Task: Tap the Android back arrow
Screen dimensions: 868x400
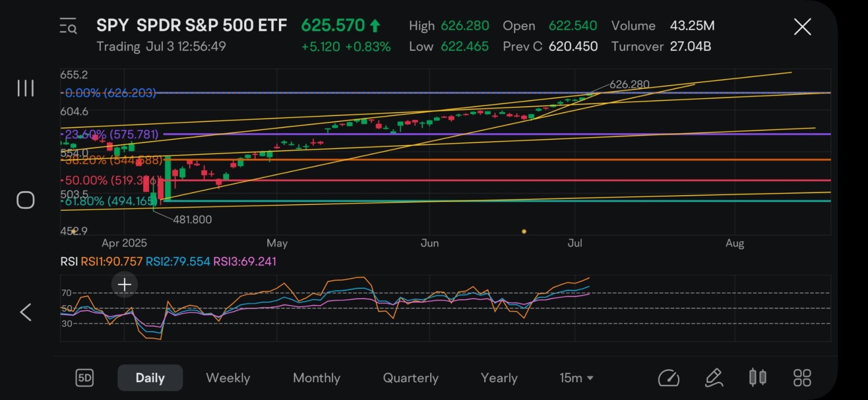Action: [x=25, y=312]
